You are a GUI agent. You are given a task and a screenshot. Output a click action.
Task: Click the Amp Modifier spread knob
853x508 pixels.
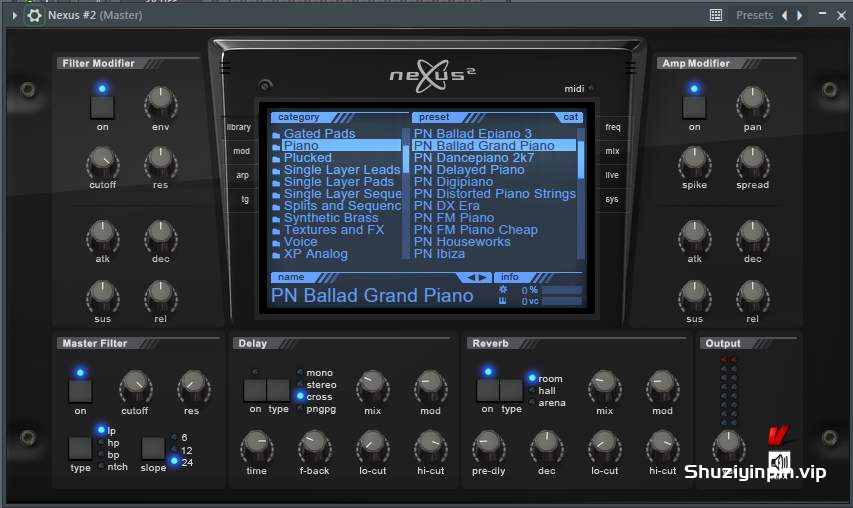(x=752, y=162)
